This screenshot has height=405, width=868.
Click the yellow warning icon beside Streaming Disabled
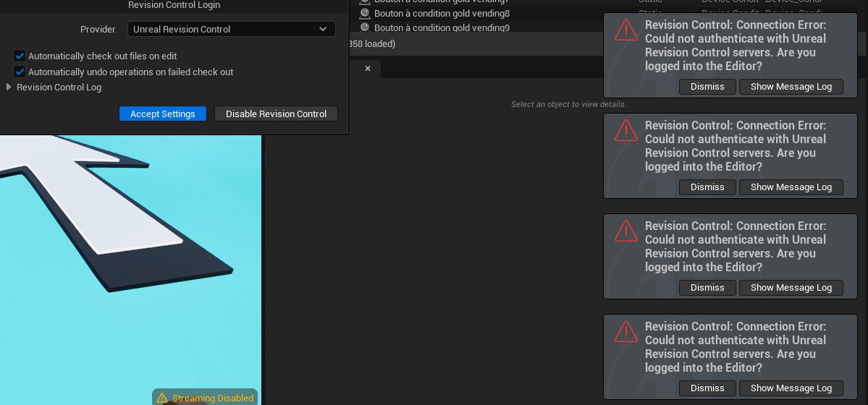(x=161, y=398)
